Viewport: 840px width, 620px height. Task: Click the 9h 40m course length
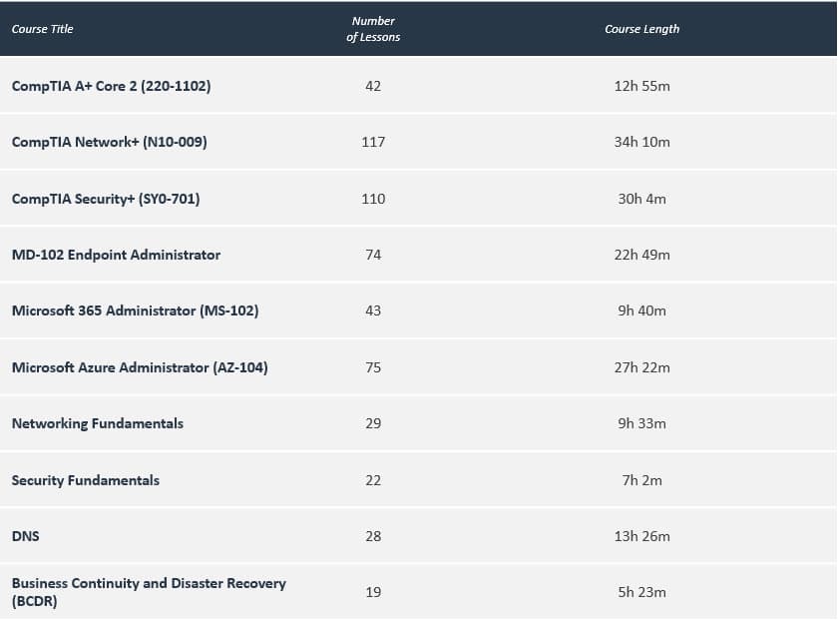(x=641, y=311)
